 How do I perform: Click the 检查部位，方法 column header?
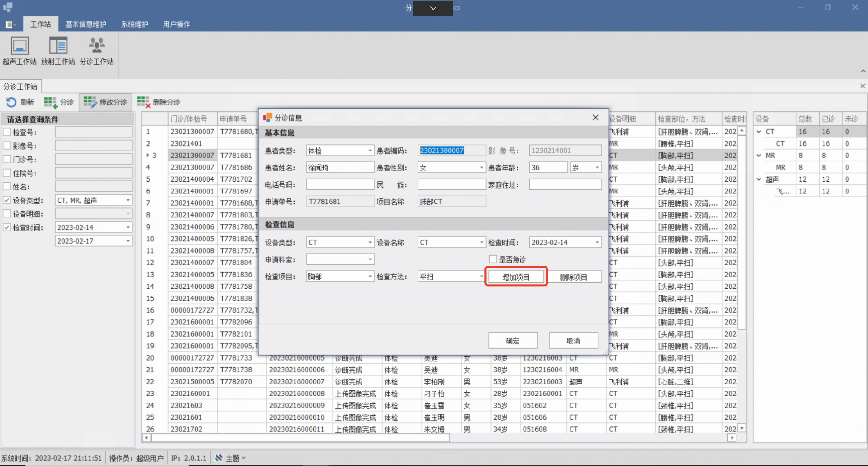688,119
